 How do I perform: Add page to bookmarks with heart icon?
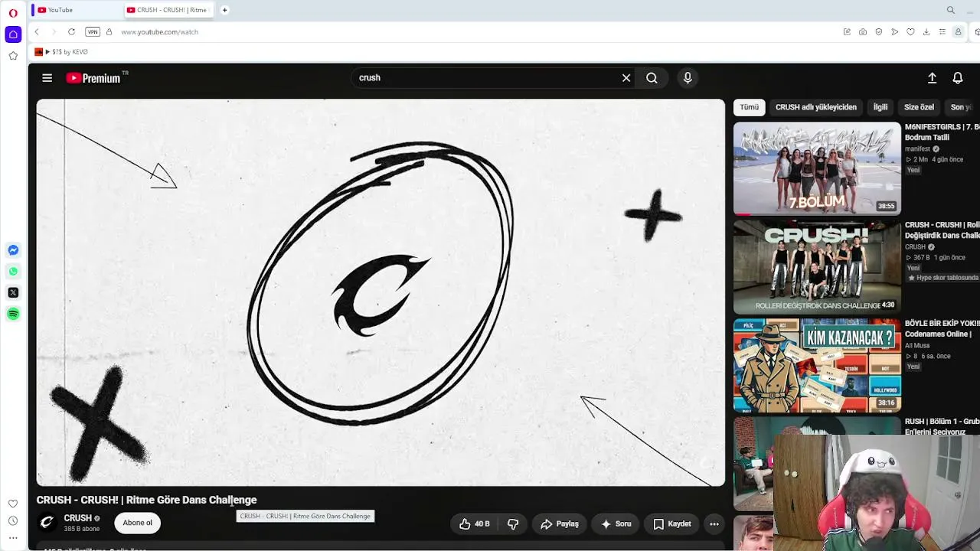[x=910, y=32]
